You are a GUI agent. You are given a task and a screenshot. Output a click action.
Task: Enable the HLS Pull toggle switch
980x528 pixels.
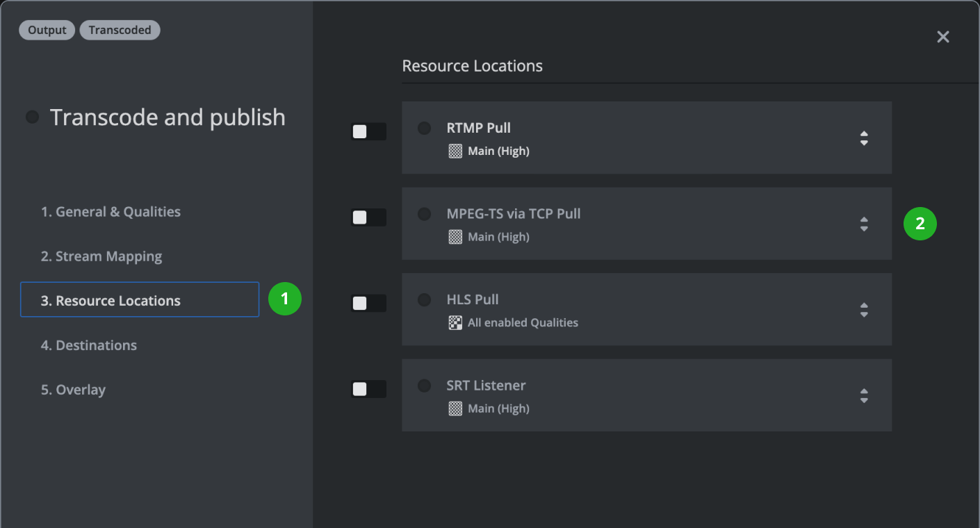coord(368,304)
